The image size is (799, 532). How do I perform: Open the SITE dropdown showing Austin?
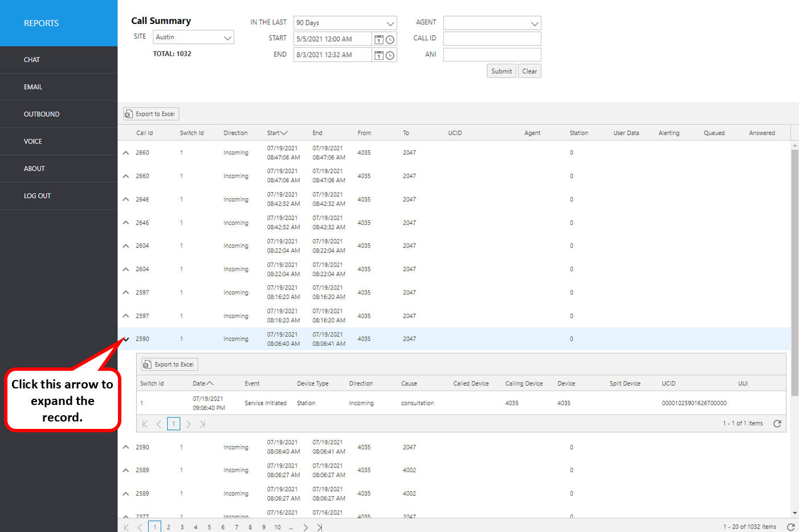(194, 37)
